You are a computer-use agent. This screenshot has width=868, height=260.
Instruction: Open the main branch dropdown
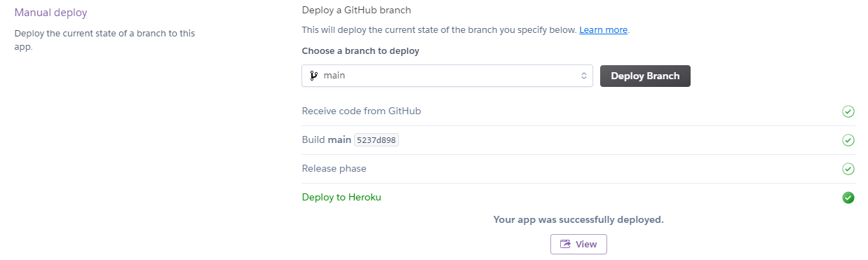[447, 76]
